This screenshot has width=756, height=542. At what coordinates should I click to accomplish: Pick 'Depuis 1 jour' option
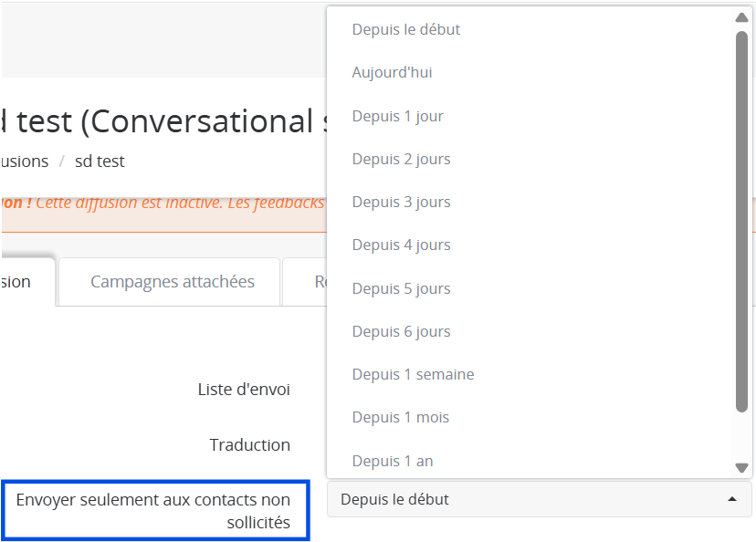coord(398,116)
